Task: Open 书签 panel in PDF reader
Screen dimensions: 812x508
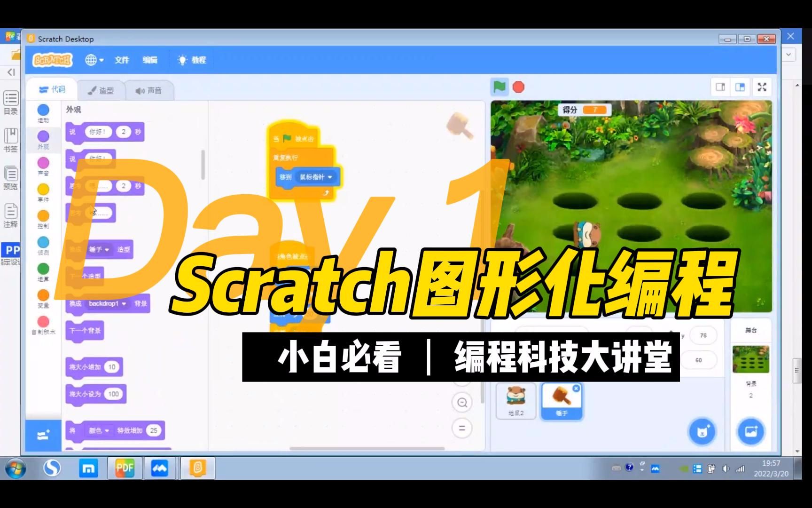Action: click(11, 140)
